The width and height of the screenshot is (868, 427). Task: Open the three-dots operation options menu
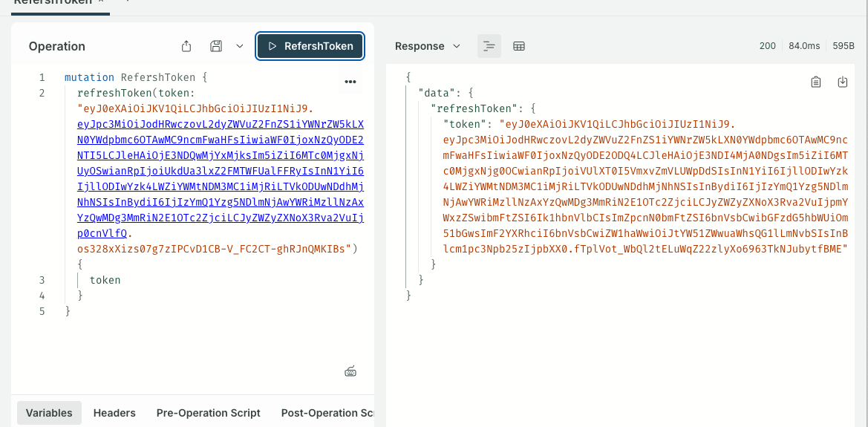click(x=350, y=81)
